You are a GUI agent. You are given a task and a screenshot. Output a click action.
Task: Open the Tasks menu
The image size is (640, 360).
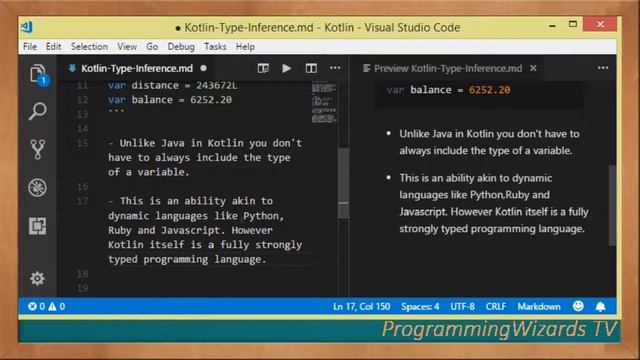click(215, 47)
